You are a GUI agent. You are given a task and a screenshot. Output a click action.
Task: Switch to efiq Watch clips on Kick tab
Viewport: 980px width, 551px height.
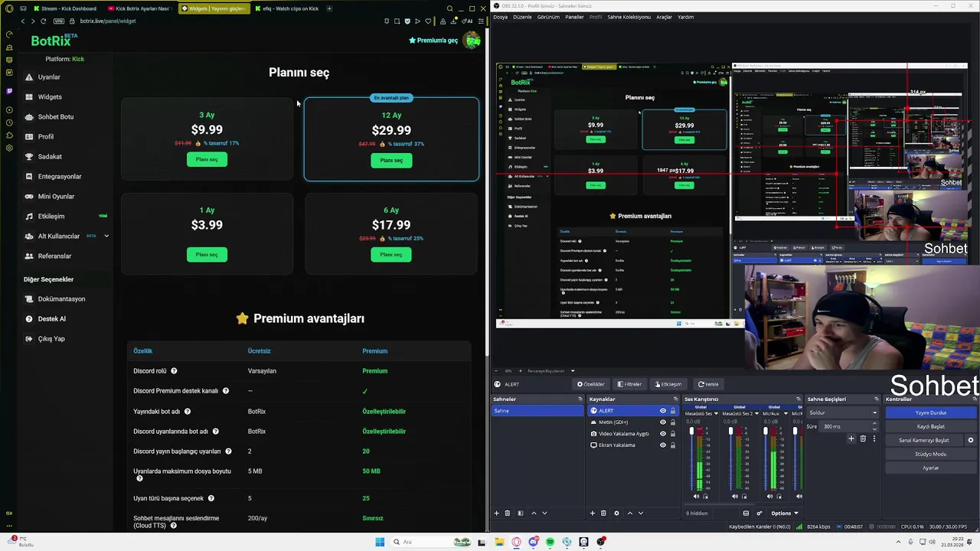tap(286, 8)
